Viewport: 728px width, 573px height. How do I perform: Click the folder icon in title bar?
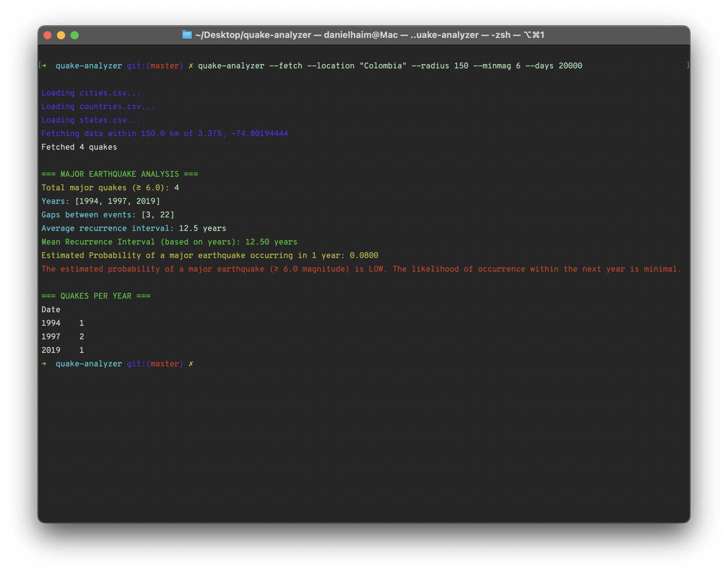click(x=187, y=35)
